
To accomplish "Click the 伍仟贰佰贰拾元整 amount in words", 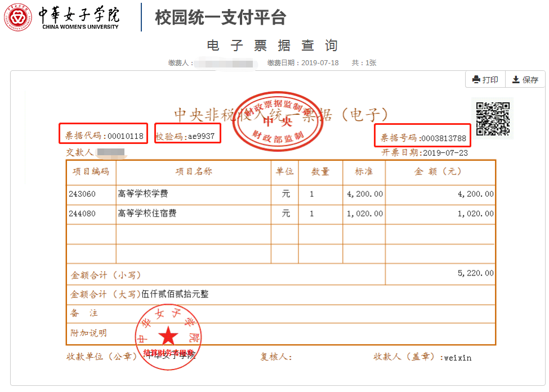I will click(x=175, y=294).
